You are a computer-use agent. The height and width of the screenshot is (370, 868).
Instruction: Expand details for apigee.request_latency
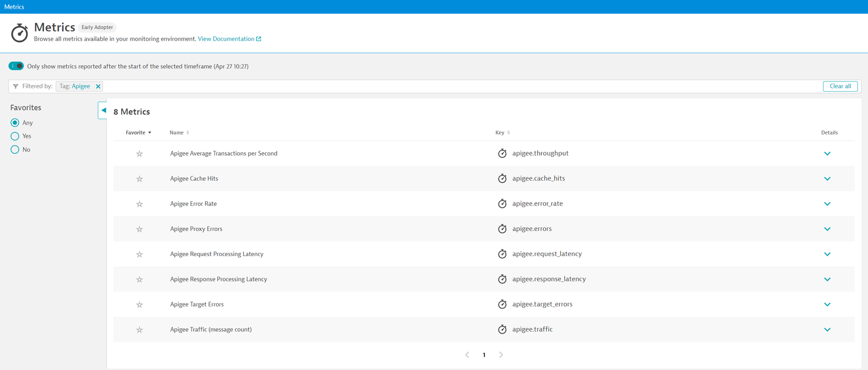[x=827, y=254]
